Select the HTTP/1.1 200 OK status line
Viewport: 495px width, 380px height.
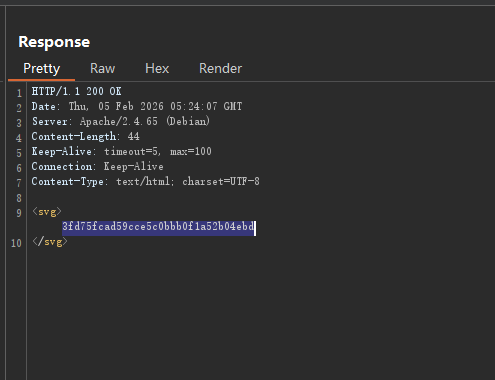76,91
